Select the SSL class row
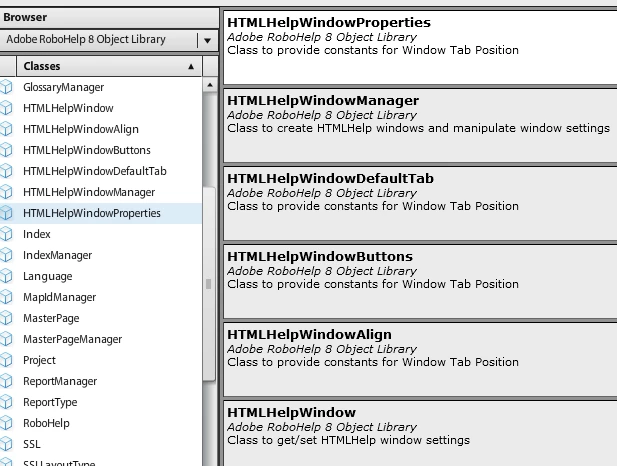 101,444
